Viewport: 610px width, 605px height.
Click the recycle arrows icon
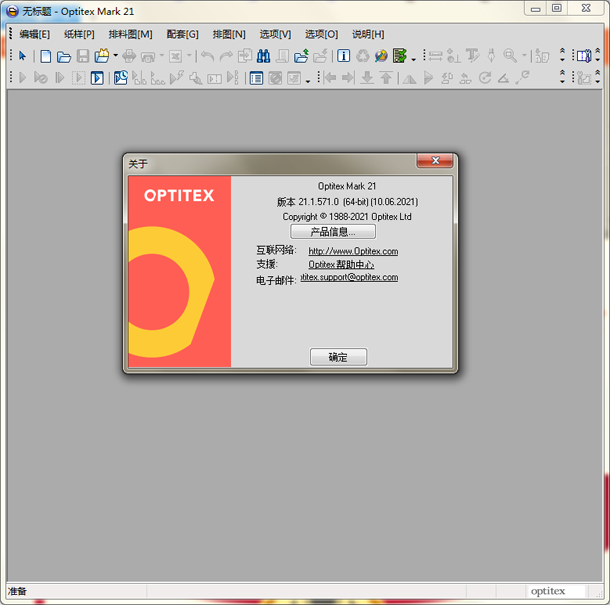(x=363, y=56)
